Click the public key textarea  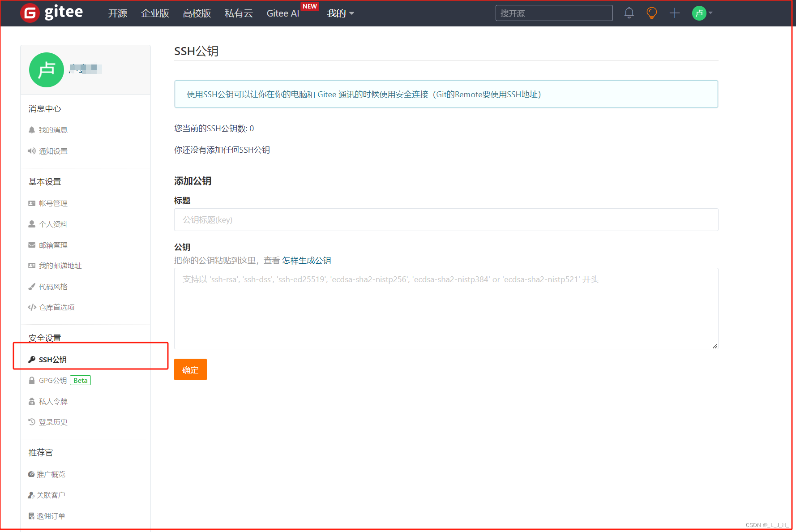(446, 309)
